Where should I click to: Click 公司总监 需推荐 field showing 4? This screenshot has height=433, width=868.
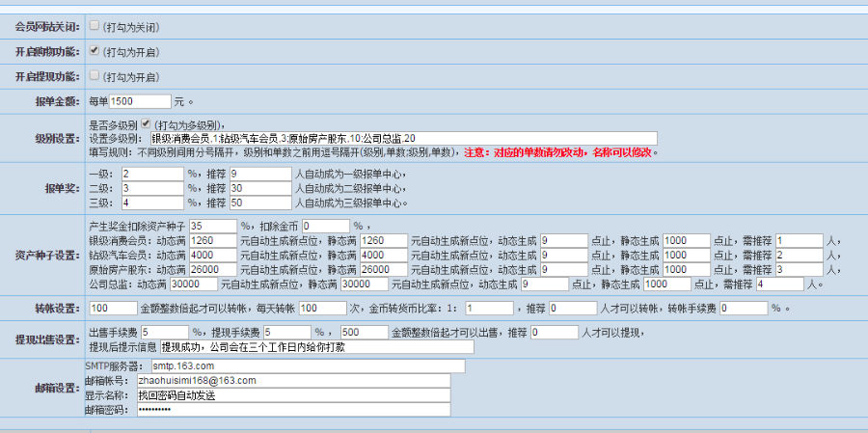(x=779, y=284)
